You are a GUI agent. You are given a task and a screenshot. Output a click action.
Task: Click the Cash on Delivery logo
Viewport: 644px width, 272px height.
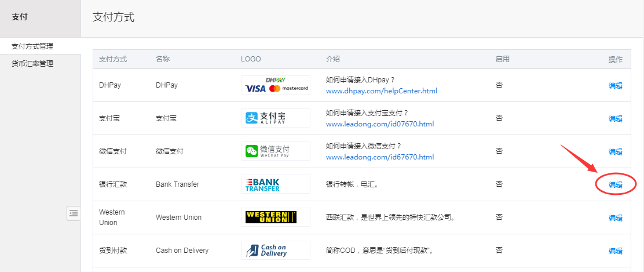click(x=276, y=251)
